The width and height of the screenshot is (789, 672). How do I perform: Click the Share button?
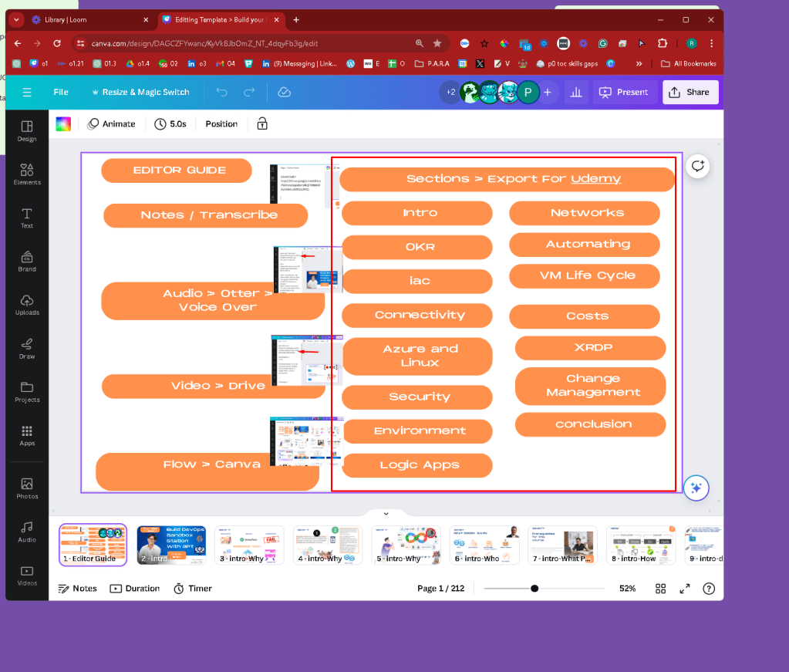(690, 92)
